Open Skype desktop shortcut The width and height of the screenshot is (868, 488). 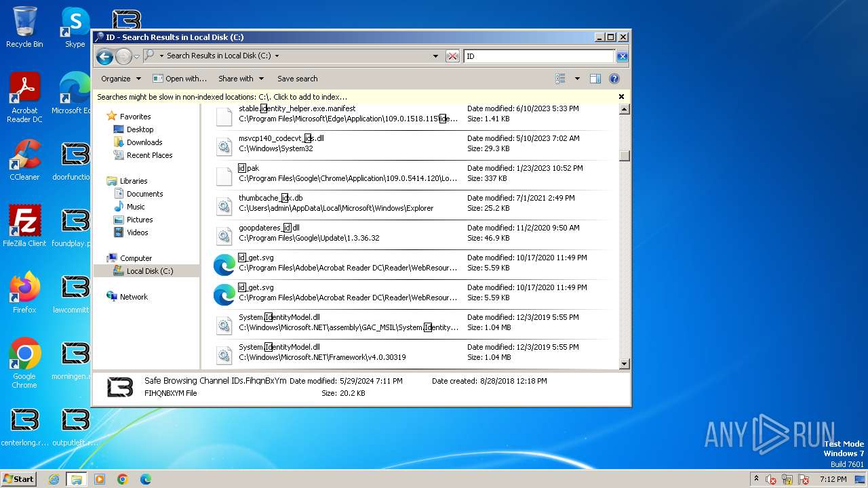(75, 27)
